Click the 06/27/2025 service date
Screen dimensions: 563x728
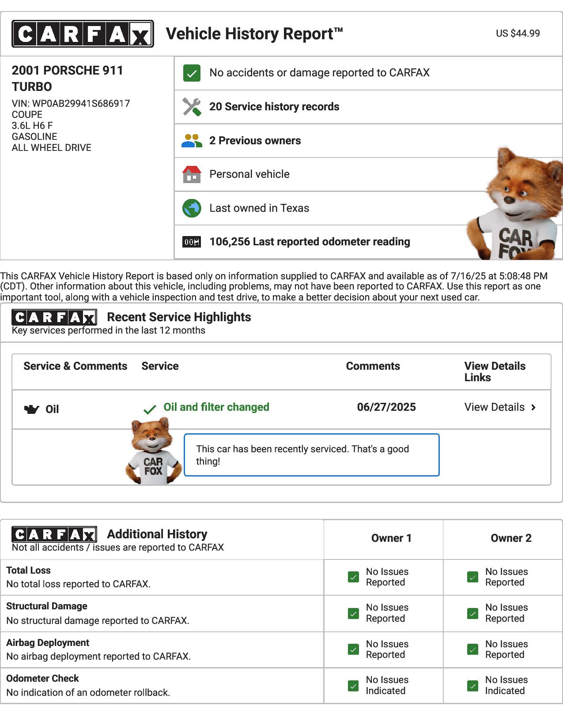click(x=386, y=407)
